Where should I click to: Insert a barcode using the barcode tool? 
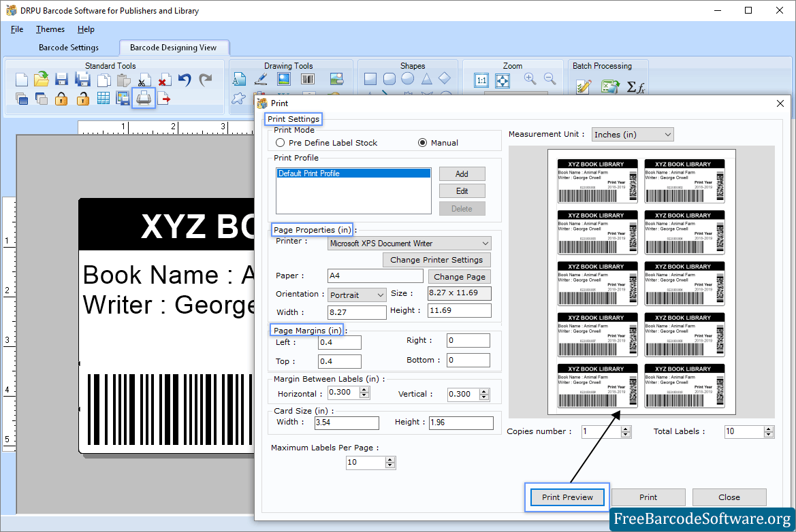(308, 79)
